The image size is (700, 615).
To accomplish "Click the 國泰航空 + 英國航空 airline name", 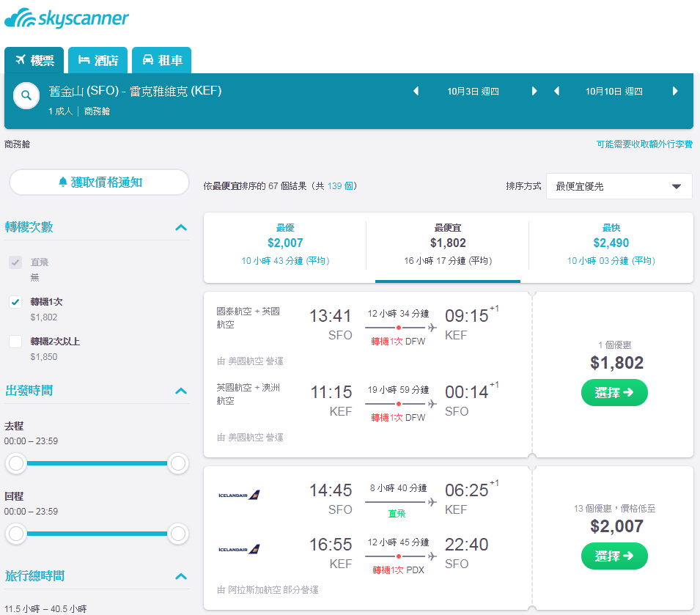I will pos(248,318).
